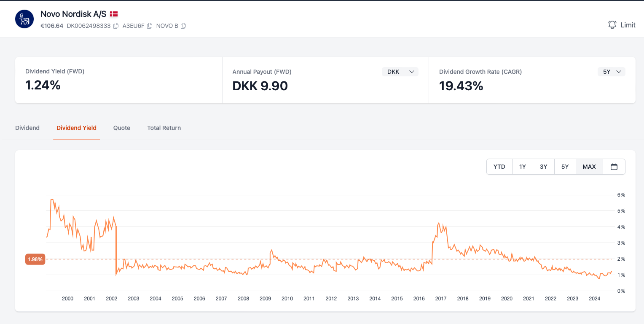Switch to the Total Return tab
The image size is (644, 324).
pos(164,128)
